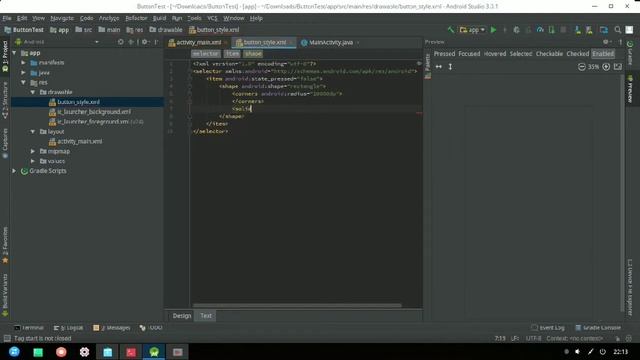Click the item breadcrumb in editor
Viewport: 640px width, 360px height.
pos(232,54)
